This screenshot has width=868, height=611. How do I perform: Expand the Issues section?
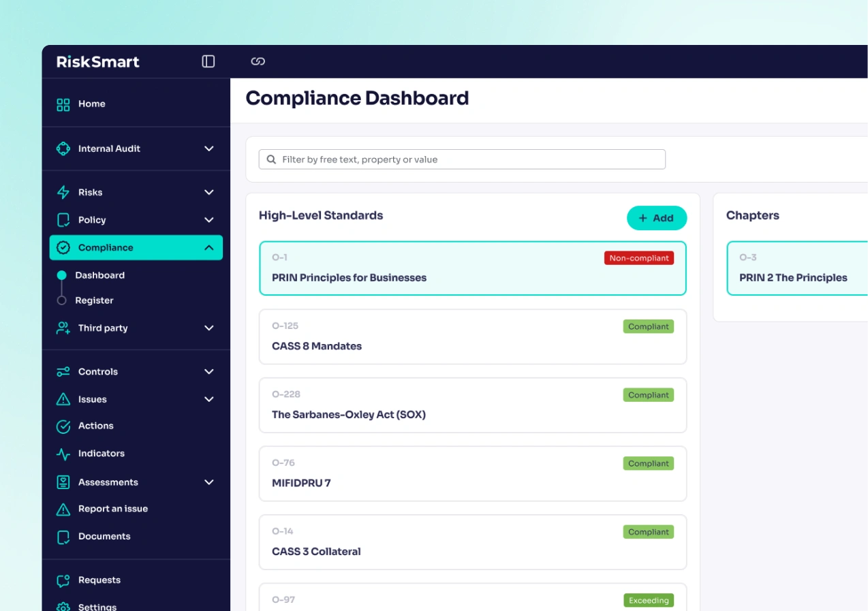[208, 399]
